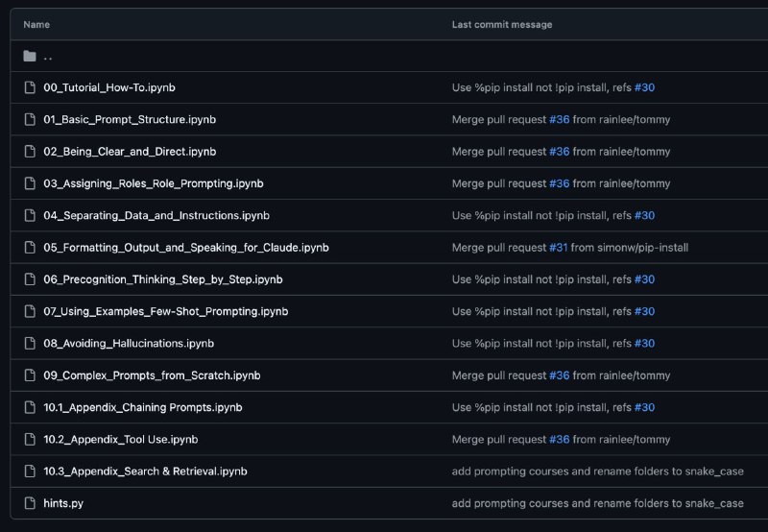Click file icon beside 06_Precognition_Thinking_Step_by_Step.ipynb
This screenshot has width=768, height=532.
tap(30, 279)
